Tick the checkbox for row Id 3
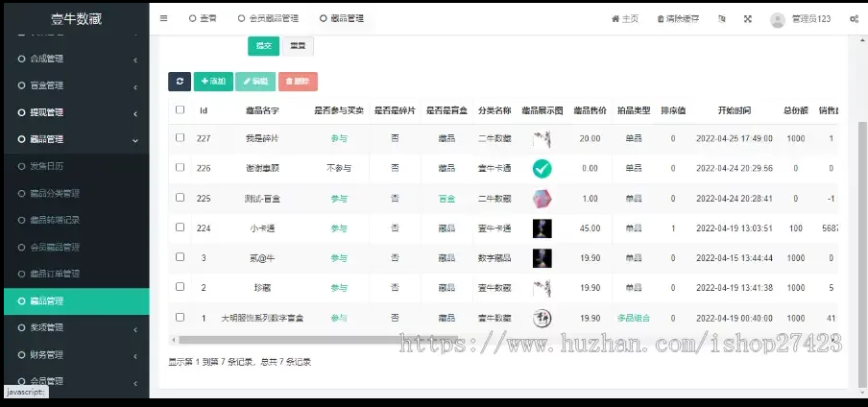The image size is (868, 407). pyautogui.click(x=180, y=257)
